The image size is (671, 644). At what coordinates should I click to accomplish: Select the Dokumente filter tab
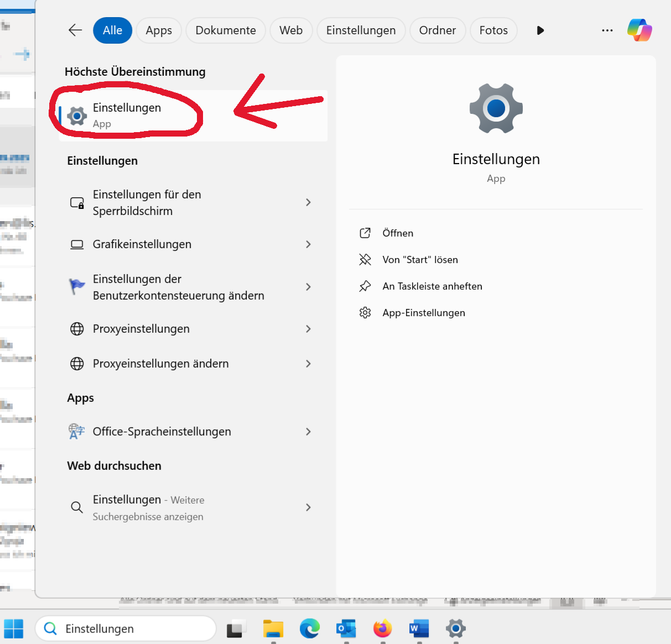225,30
